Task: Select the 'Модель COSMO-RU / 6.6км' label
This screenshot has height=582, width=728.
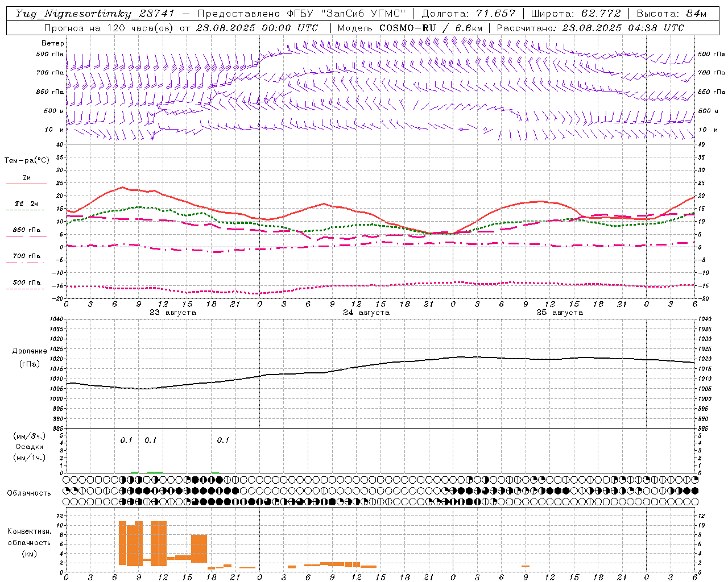Action: [x=410, y=28]
